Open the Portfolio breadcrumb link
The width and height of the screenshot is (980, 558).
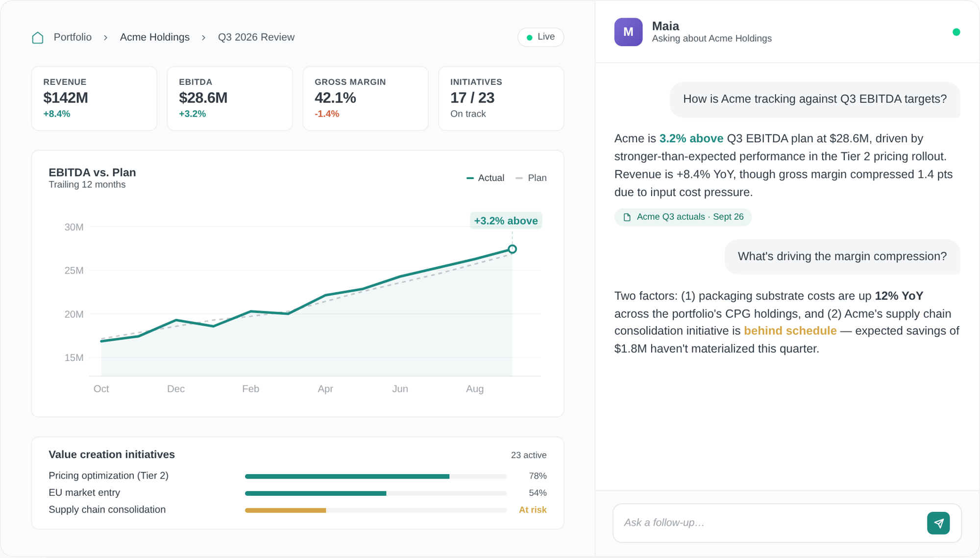pos(73,37)
